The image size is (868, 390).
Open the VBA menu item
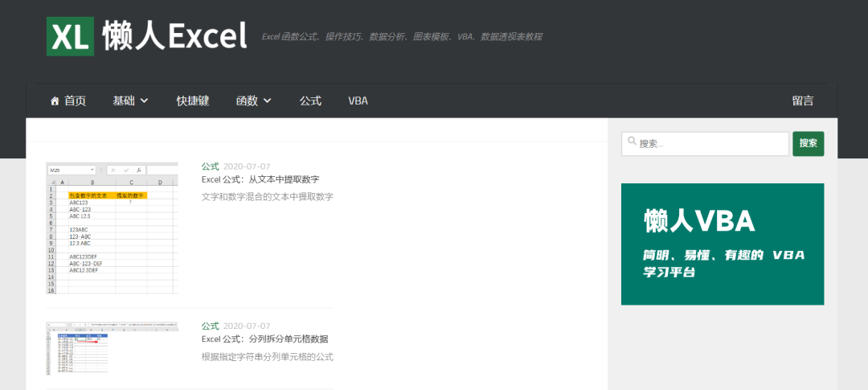(358, 101)
